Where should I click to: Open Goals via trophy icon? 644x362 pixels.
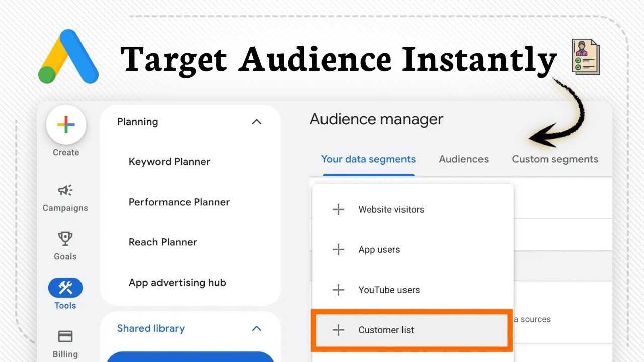coord(65,238)
